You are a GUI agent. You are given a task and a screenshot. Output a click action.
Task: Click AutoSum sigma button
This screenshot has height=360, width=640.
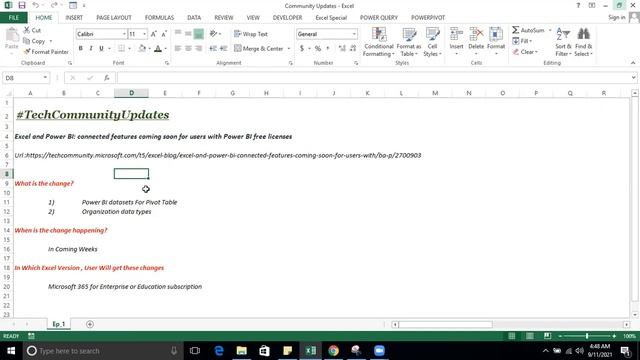pyautogui.click(x=529, y=30)
